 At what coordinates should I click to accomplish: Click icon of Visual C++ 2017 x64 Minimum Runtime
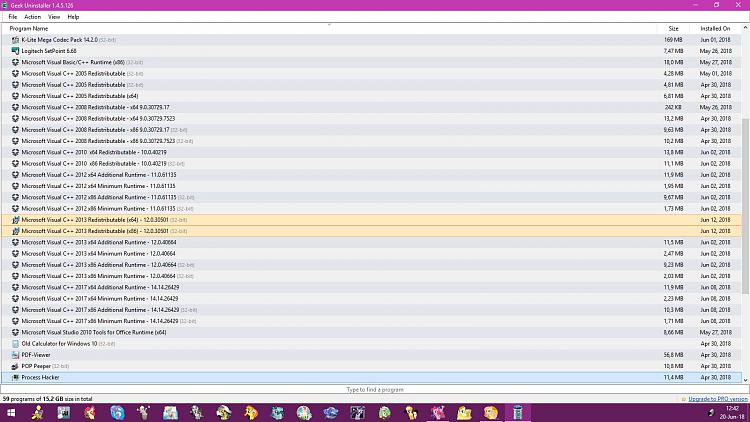point(15,299)
